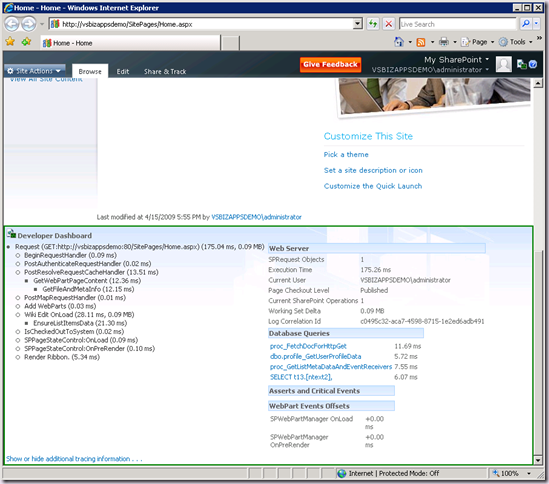Click the Favorites Center star icon
This screenshot has height=484, width=549.
point(10,42)
